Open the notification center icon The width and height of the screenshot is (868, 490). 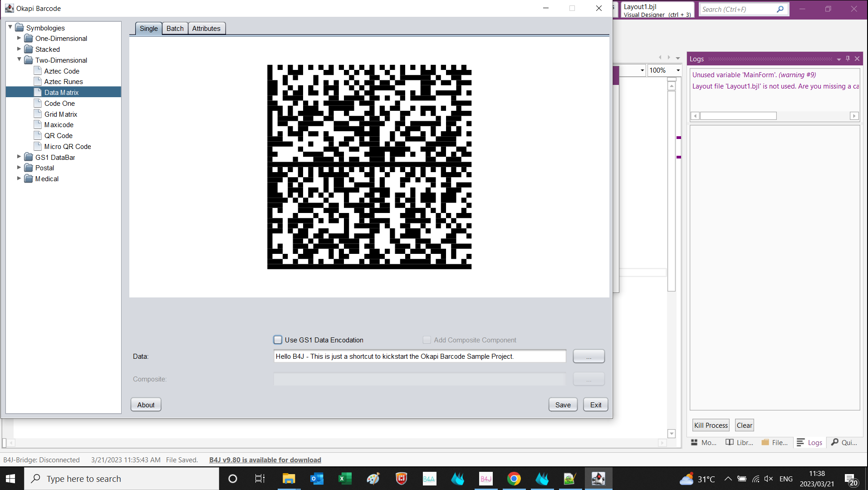click(x=850, y=479)
